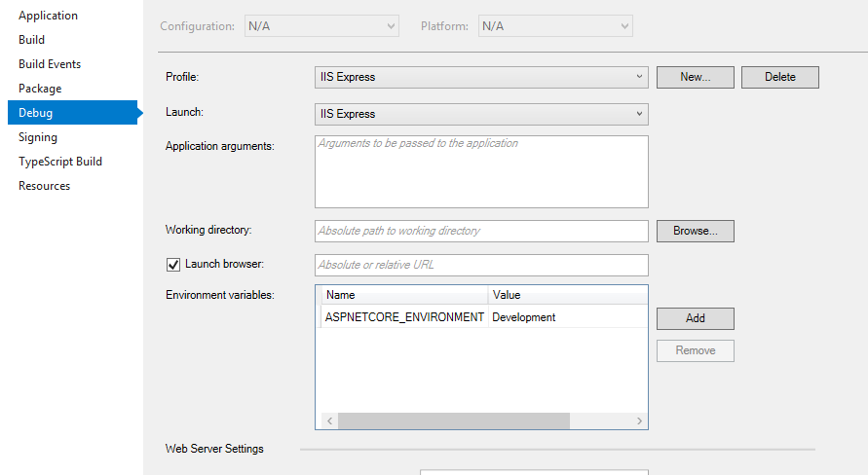Open the Build Events tab
The width and height of the screenshot is (868, 475).
(50, 64)
